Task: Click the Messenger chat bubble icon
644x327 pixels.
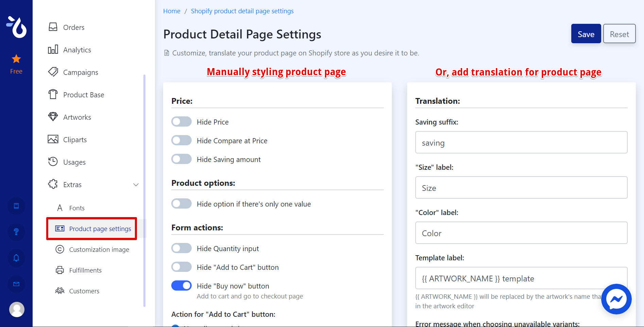Action: point(616,299)
